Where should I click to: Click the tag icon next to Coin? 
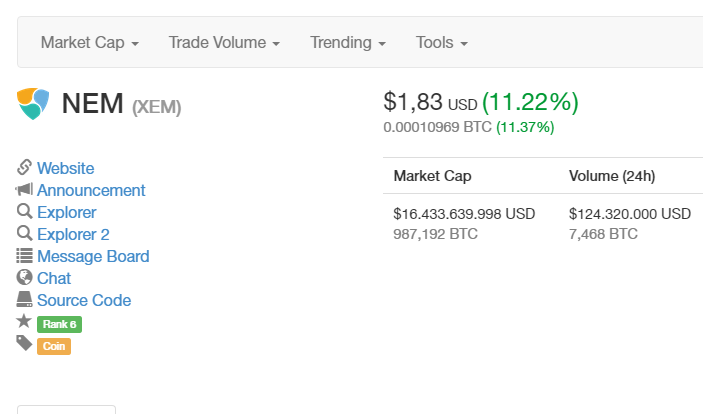pyautogui.click(x=25, y=344)
